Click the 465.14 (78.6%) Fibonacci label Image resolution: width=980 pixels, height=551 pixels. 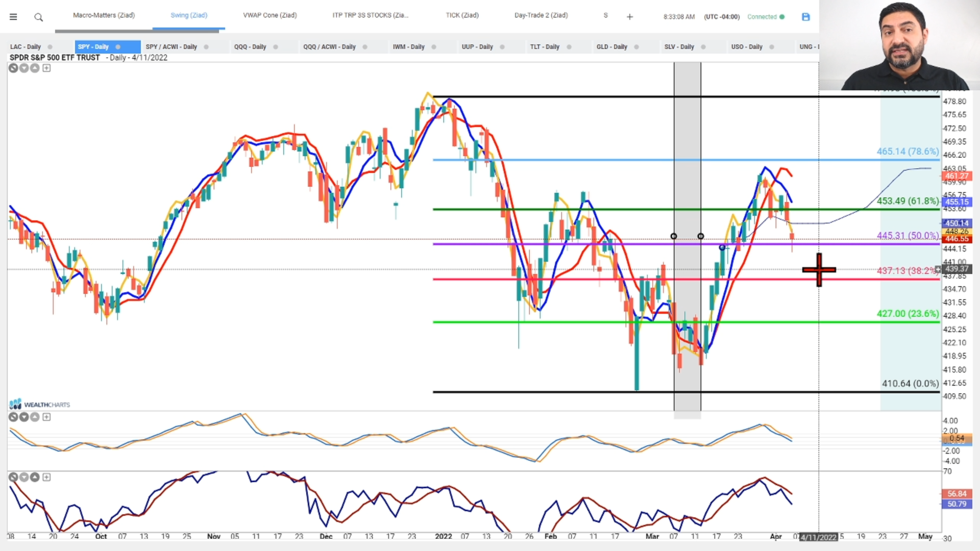(x=908, y=152)
